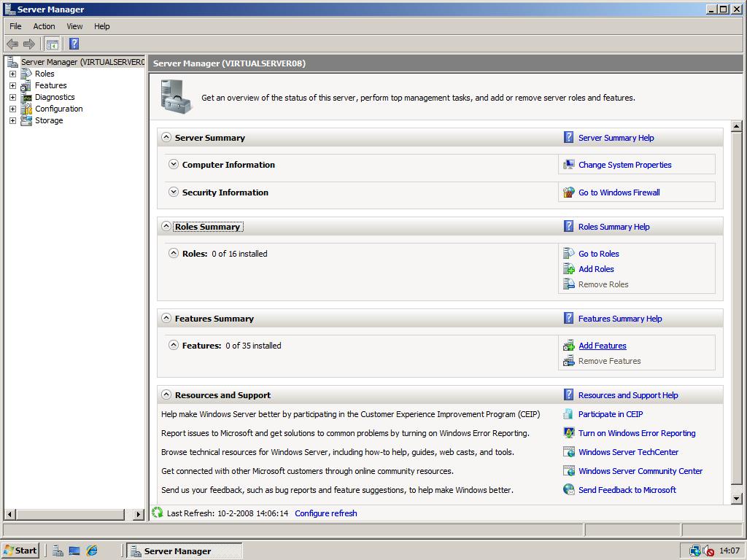
Task: Click the Resources and Support Help icon
Action: point(568,394)
